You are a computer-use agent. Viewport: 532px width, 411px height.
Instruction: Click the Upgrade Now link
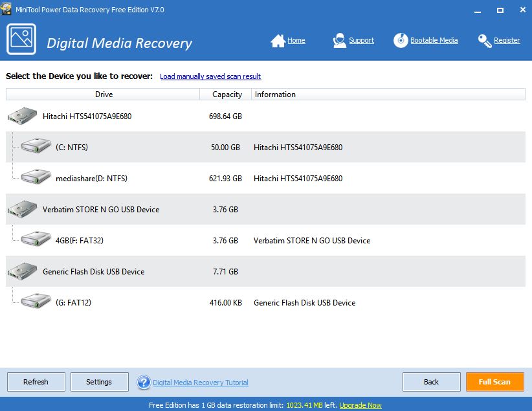coord(360,405)
